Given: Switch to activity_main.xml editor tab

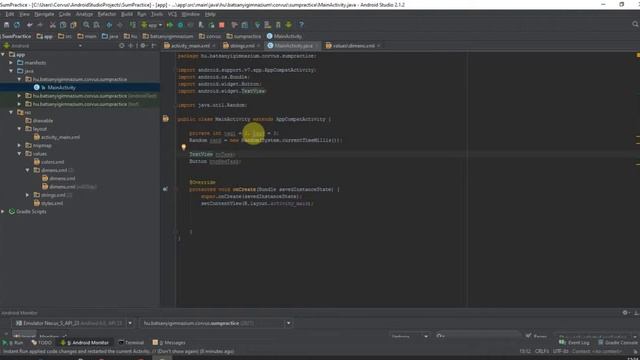Looking at the screenshot, I should pyautogui.click(x=190, y=46).
